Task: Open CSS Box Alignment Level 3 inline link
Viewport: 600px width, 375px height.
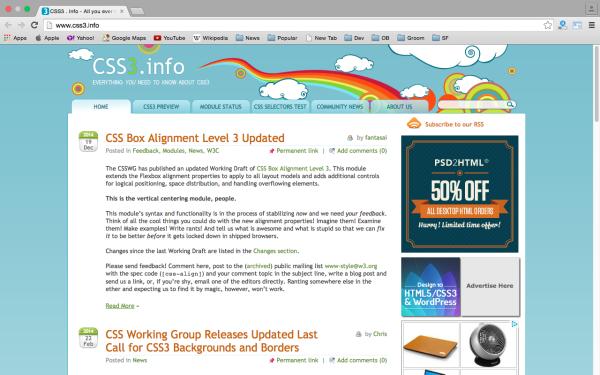Action: [292, 168]
